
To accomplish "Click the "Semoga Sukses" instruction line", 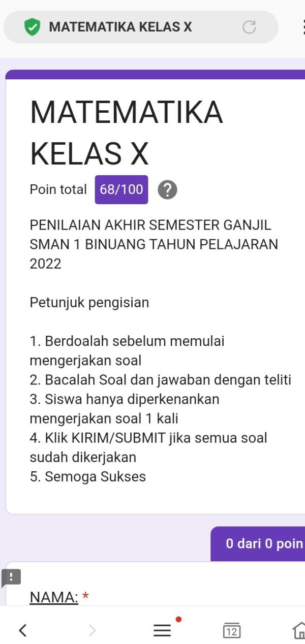I will (x=88, y=477).
